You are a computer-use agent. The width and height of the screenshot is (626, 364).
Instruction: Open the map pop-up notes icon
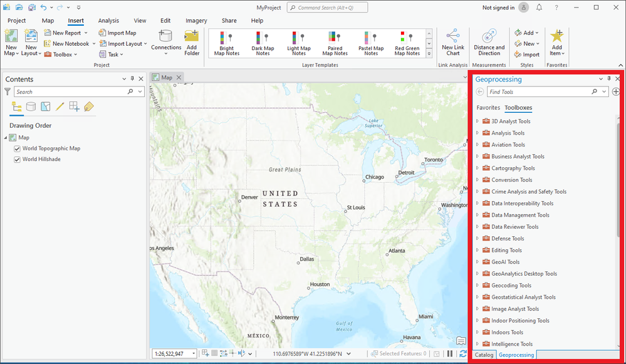point(461,341)
